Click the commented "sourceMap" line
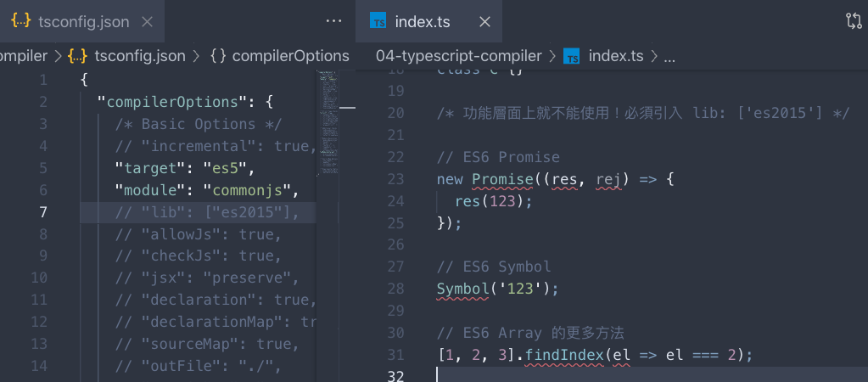This screenshot has width=868, height=382. [x=207, y=344]
